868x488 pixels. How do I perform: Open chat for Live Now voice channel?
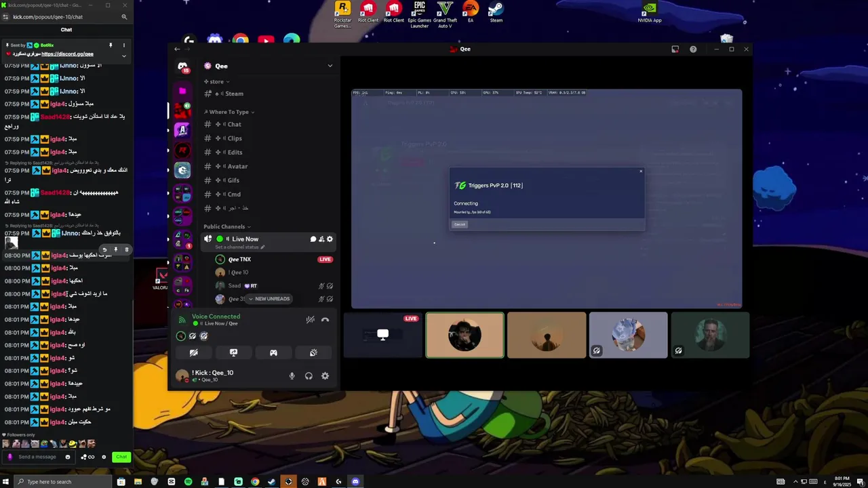point(313,239)
